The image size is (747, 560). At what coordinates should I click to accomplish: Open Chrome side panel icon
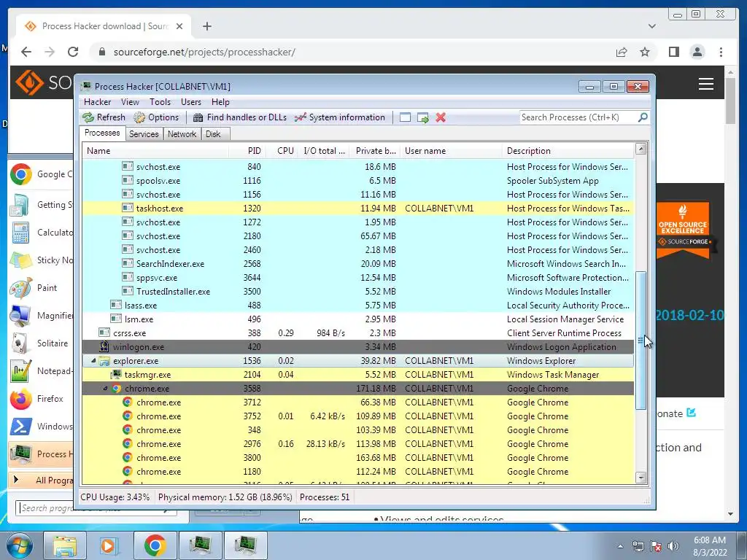coord(673,52)
